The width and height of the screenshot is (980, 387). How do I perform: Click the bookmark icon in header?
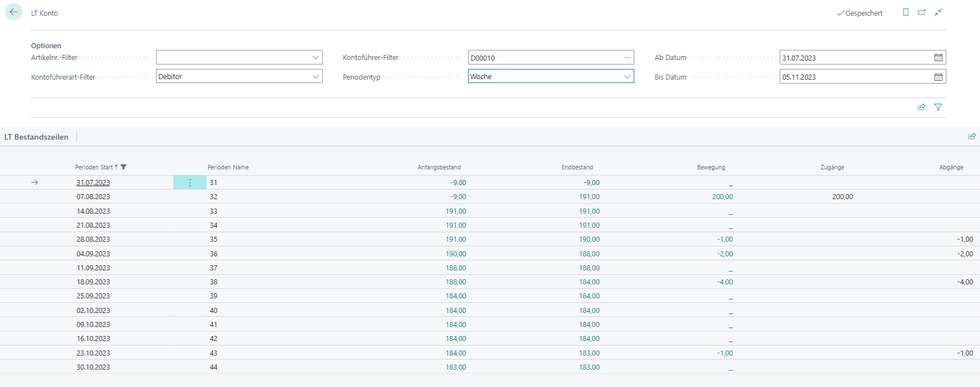(905, 12)
